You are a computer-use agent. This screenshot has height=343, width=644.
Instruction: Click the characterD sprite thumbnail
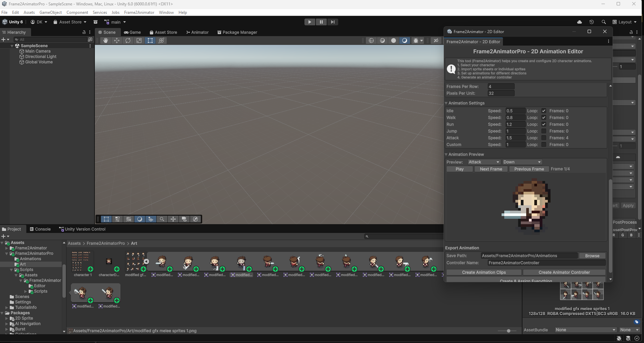[x=109, y=261]
